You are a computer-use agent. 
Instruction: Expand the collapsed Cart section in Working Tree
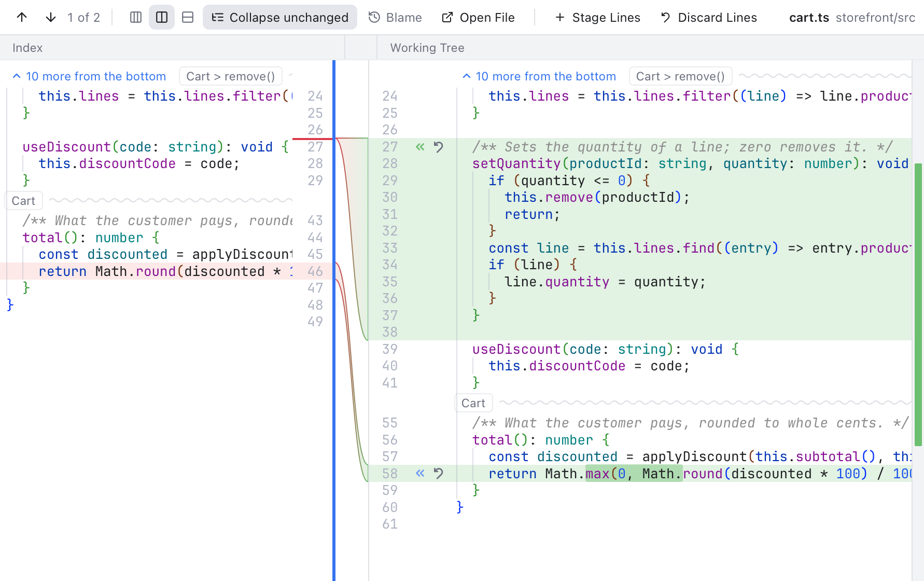473,403
